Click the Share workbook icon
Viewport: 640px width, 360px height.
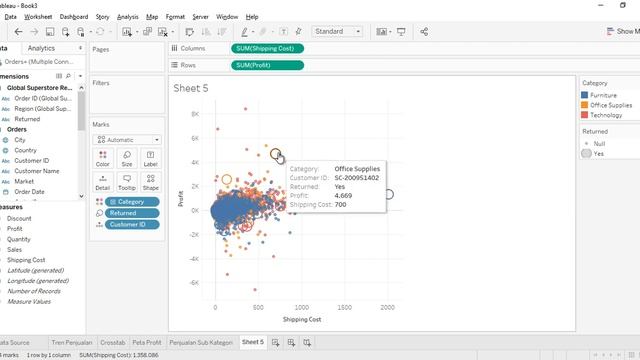point(424,32)
